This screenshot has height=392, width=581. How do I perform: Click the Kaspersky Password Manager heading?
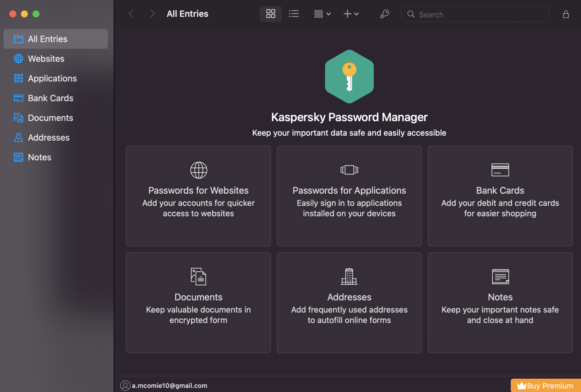click(349, 117)
